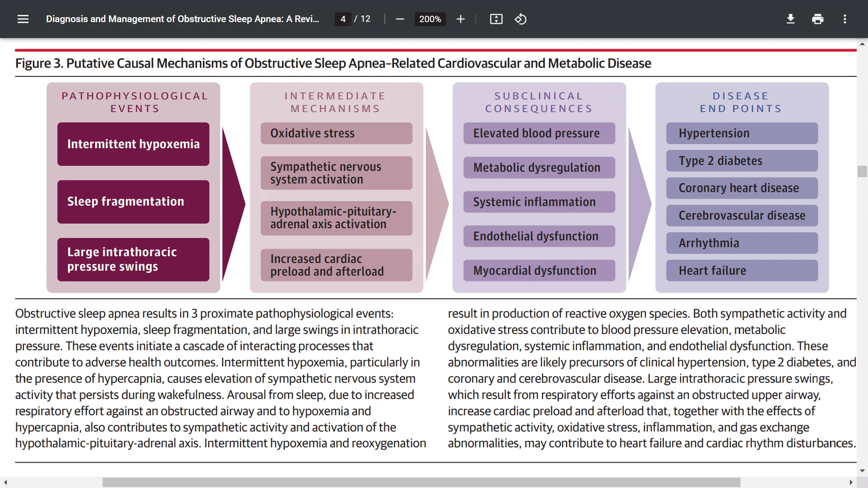Download the PDF file
Image resolution: width=868 pixels, height=488 pixels.
click(791, 19)
